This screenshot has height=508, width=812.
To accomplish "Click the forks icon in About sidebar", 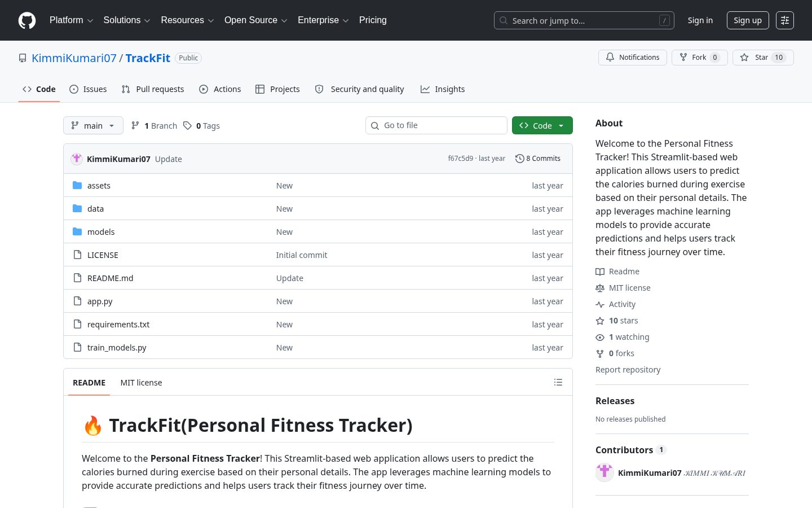I will [x=600, y=353].
